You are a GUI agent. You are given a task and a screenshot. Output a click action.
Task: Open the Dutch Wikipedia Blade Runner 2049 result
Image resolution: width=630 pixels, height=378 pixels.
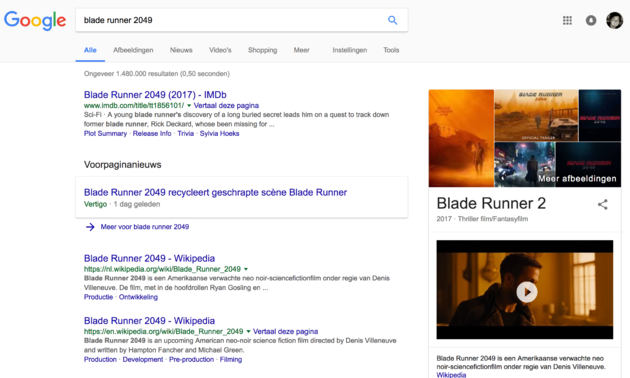[149, 258]
